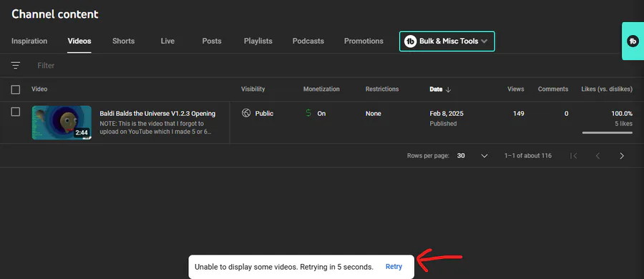Click the Feb 8, 2025 date cell
Image resolution: width=644 pixels, height=279 pixels.
coord(446,114)
